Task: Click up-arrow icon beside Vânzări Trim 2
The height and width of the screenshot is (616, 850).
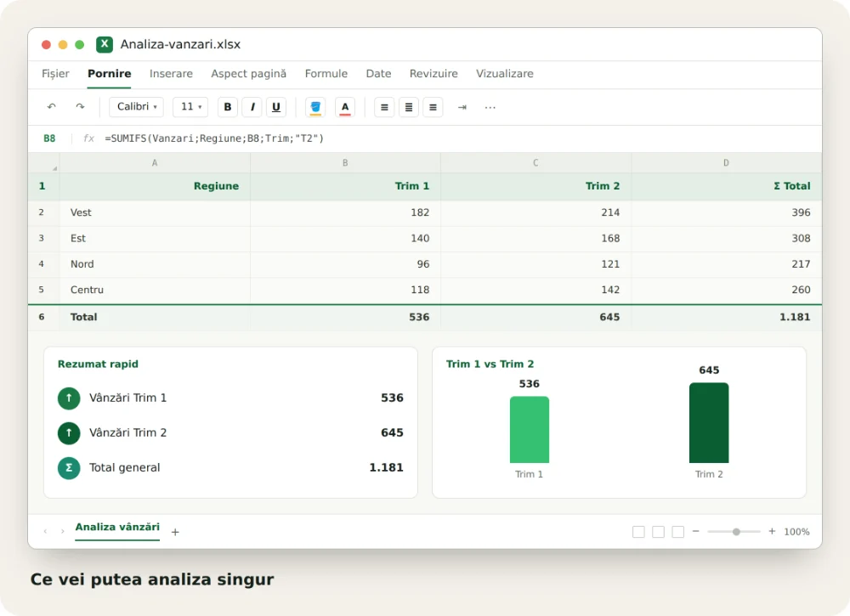Action: [x=69, y=432]
